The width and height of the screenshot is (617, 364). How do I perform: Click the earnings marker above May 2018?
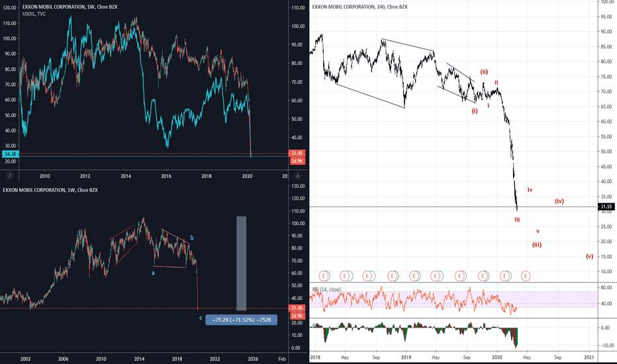(x=345, y=276)
